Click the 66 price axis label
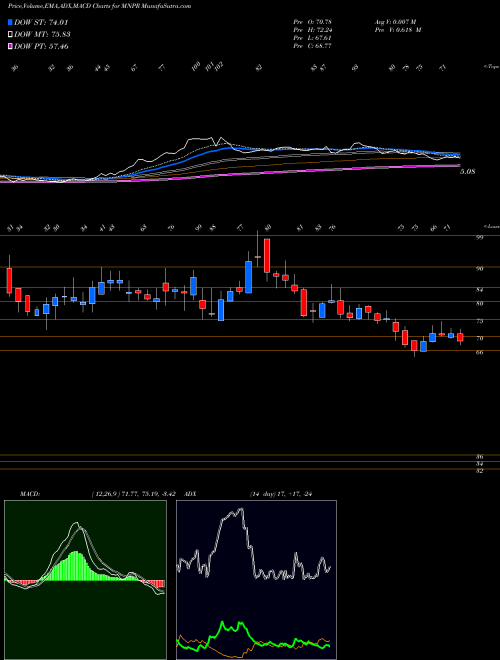The width and height of the screenshot is (500, 660). pyautogui.click(x=479, y=352)
